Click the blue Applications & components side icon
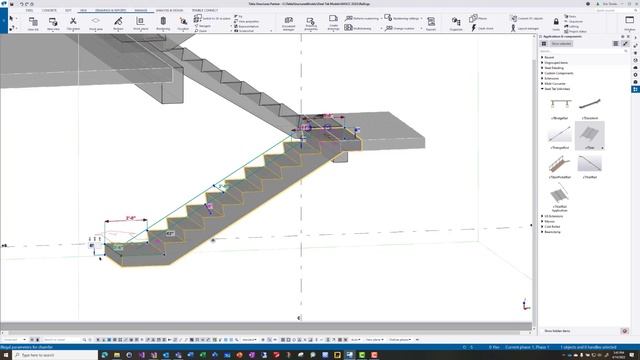Screen dimensions: 640x360 [x=636, y=89]
